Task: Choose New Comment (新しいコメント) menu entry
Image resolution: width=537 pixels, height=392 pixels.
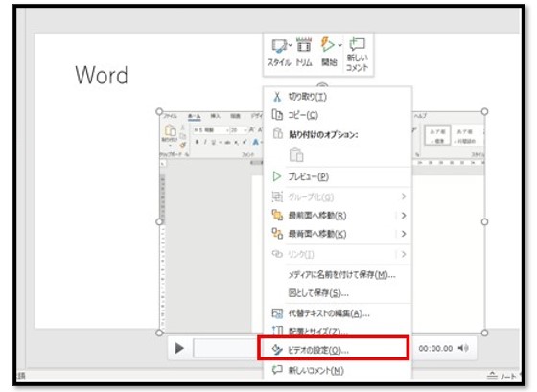Action: [x=337, y=370]
